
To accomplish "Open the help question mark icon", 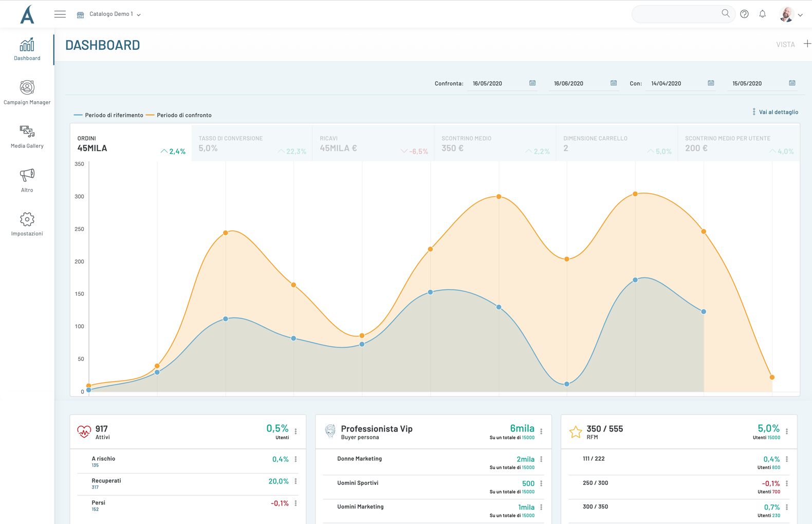I will point(744,14).
